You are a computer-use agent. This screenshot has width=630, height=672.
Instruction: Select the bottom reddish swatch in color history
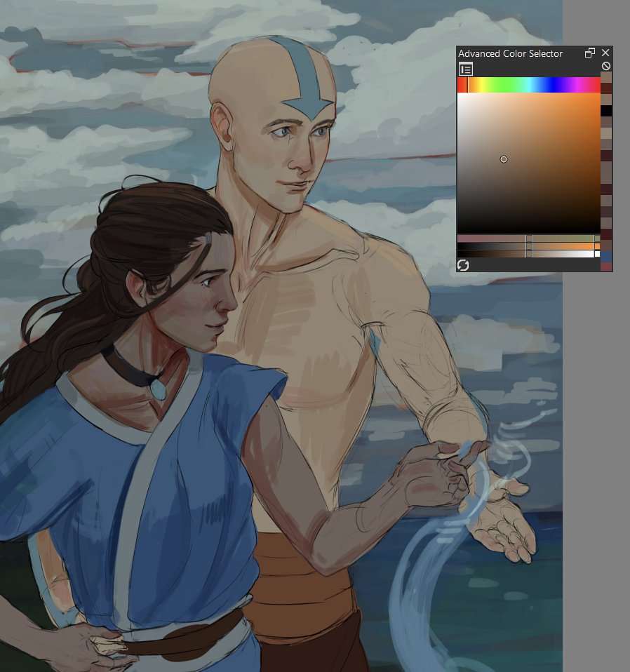(606, 267)
